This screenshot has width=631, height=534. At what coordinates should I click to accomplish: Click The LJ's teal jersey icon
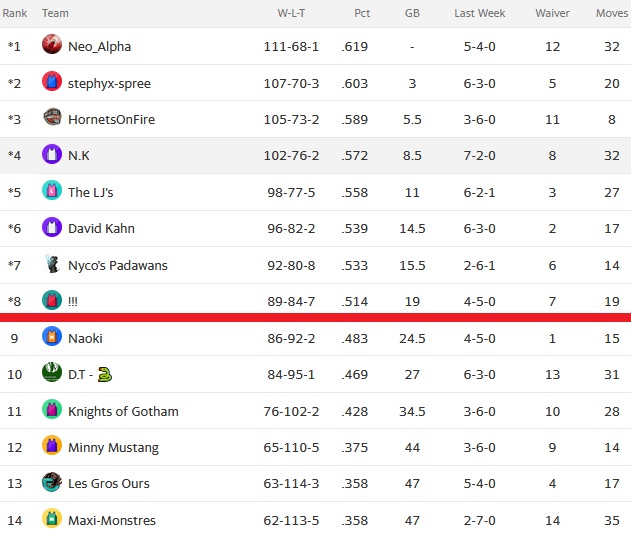52,190
